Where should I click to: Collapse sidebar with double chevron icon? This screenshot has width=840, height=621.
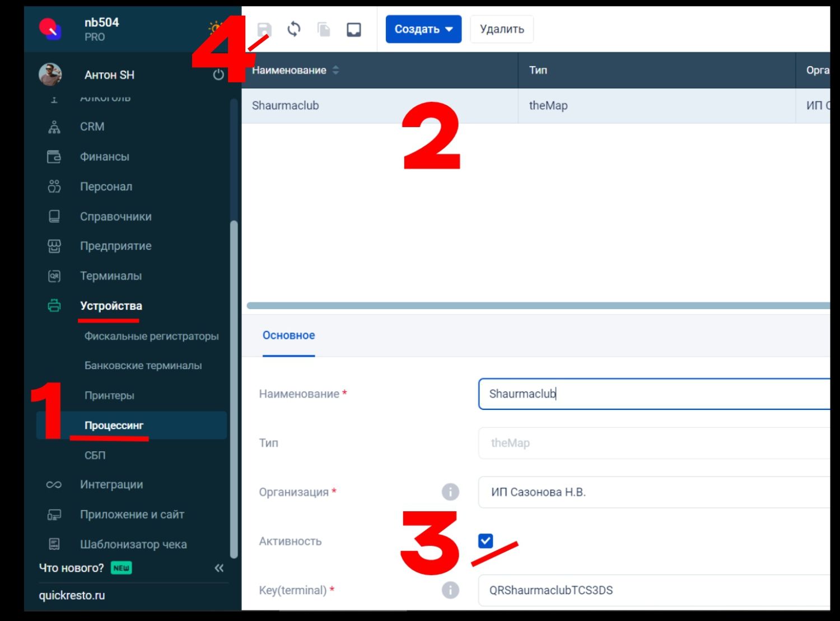coord(219,568)
